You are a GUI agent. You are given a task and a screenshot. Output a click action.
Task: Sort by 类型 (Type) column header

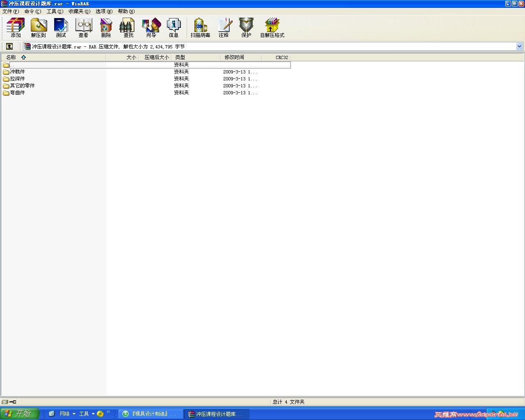(196, 57)
